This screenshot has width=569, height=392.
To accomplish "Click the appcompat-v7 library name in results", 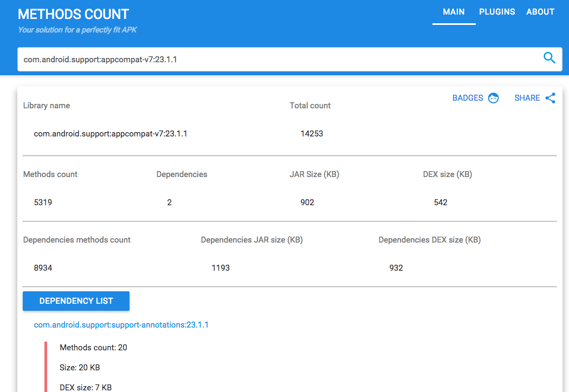I will 111,134.
